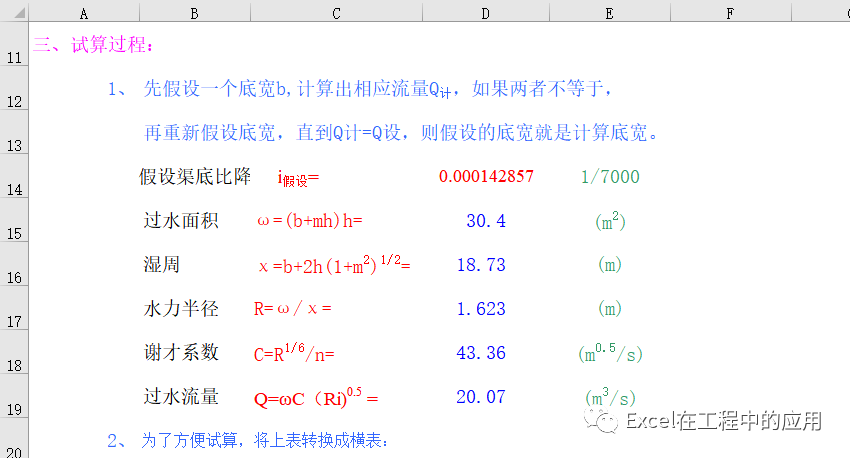Select row 18 header
The width and height of the screenshot is (850, 458).
[x=14, y=352]
